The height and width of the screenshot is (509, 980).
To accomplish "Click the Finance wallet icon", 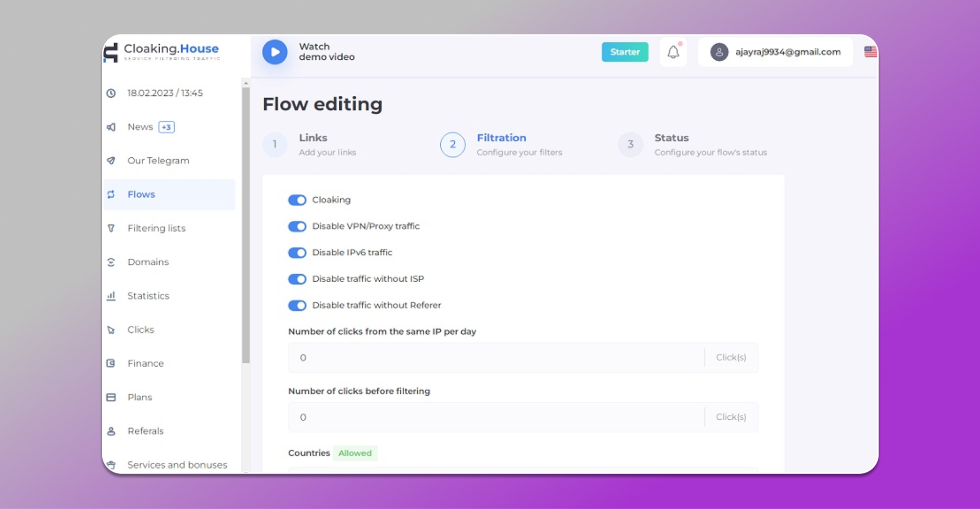I will coord(111,363).
